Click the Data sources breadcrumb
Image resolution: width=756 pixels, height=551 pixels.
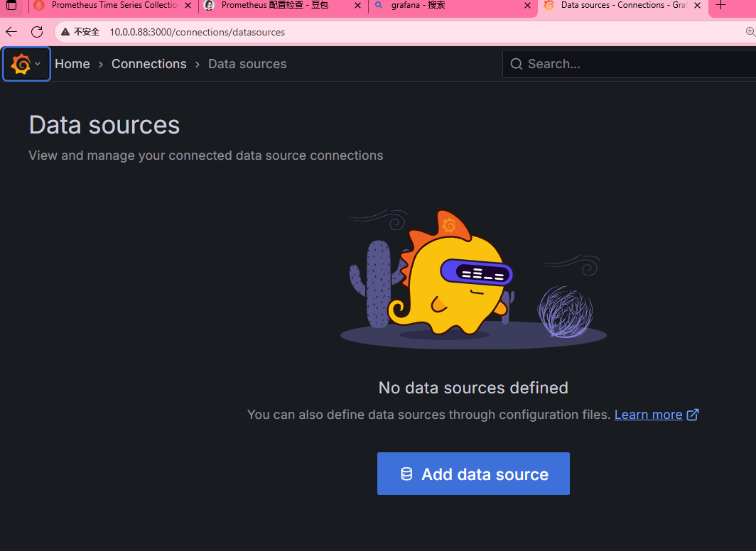[x=247, y=64]
